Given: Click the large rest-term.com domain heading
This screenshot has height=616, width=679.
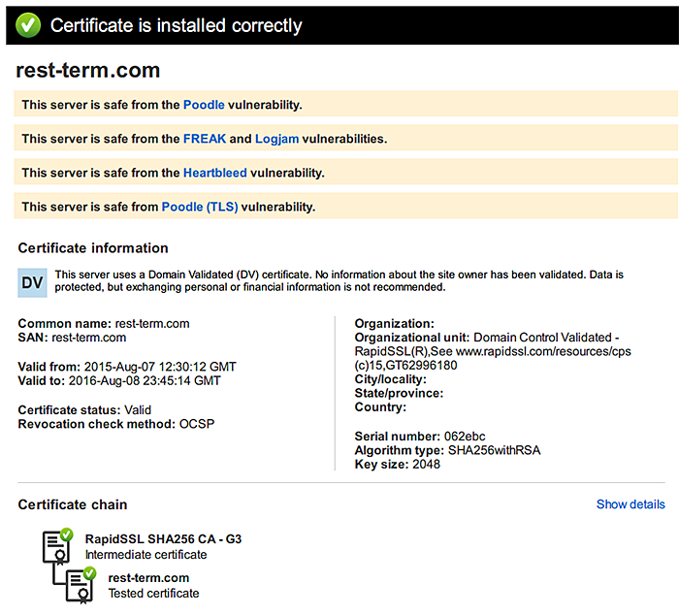Looking at the screenshot, I should (x=88, y=71).
